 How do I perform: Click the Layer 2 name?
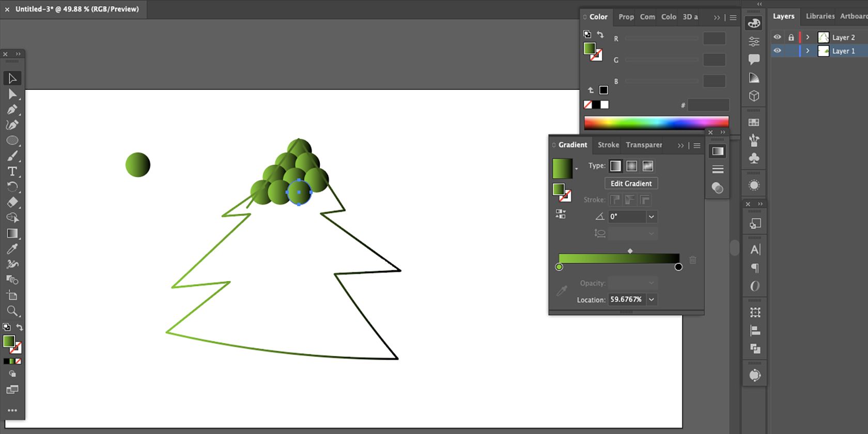coord(843,37)
